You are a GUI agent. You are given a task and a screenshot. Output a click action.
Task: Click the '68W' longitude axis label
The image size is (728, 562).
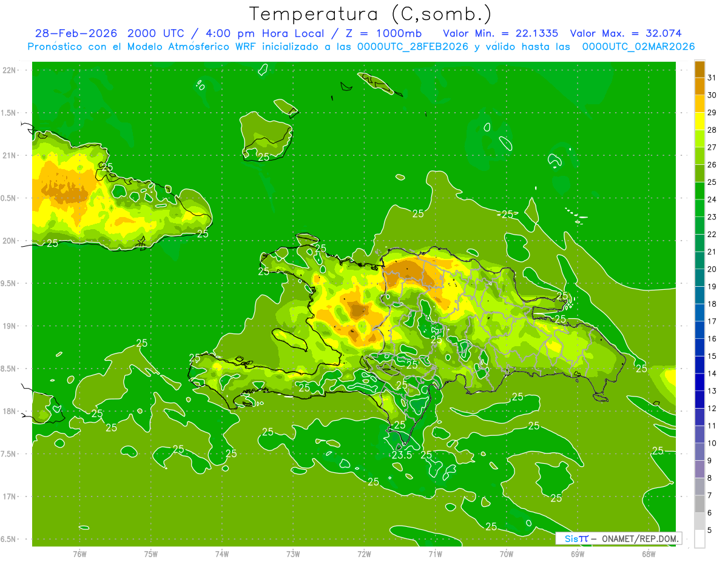pos(649,554)
